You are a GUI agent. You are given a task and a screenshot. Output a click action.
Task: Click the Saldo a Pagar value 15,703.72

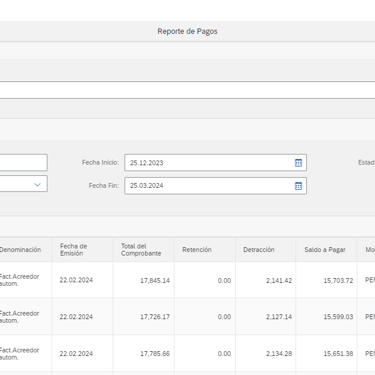tap(338, 281)
